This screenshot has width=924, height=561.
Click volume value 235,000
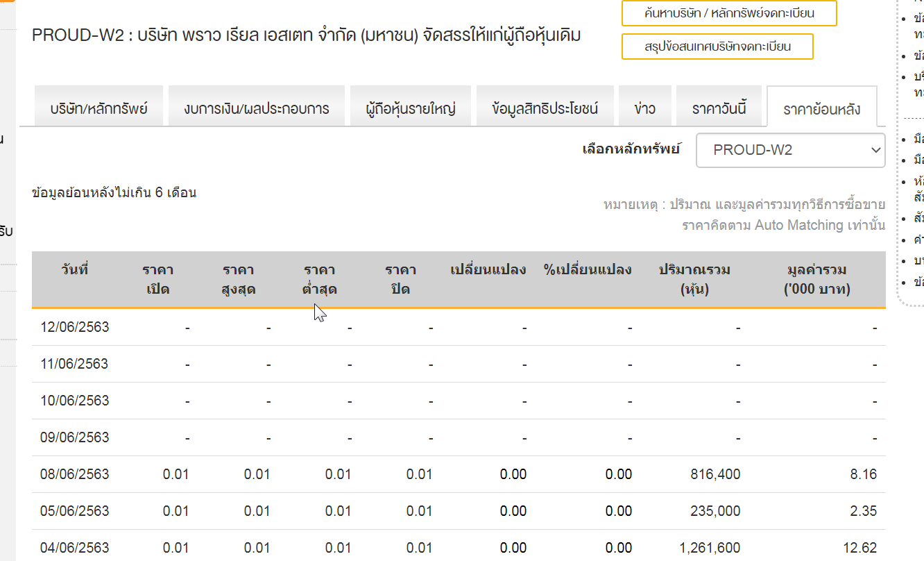click(x=715, y=511)
